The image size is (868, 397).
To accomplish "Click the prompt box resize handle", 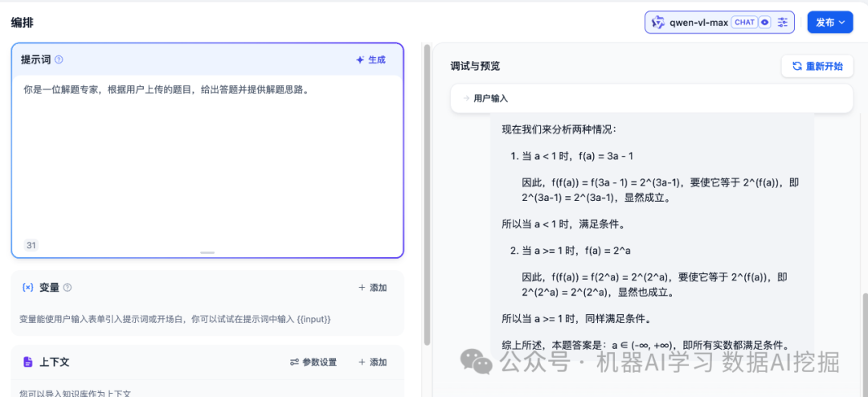I will [207, 252].
